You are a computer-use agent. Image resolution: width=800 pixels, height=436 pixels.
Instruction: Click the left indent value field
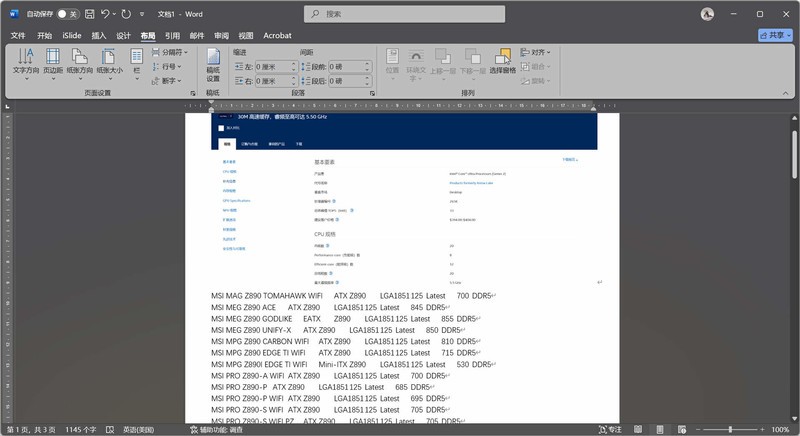coord(272,67)
